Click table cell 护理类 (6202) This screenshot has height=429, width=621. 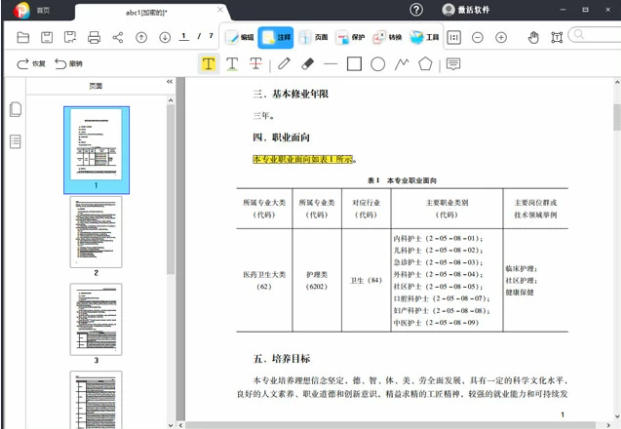click(317, 280)
